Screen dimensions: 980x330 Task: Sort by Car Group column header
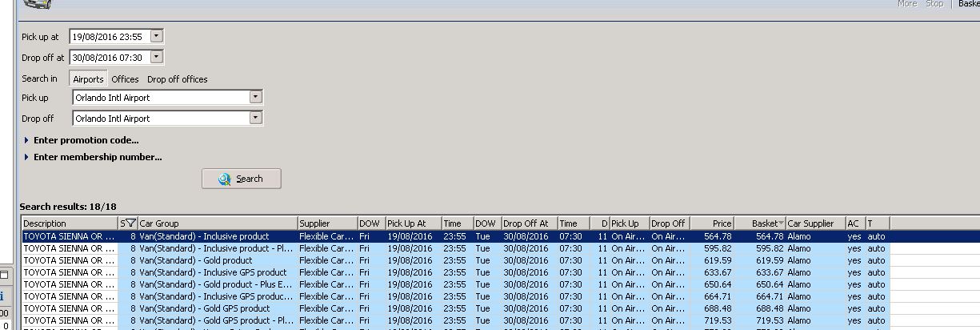(x=217, y=223)
